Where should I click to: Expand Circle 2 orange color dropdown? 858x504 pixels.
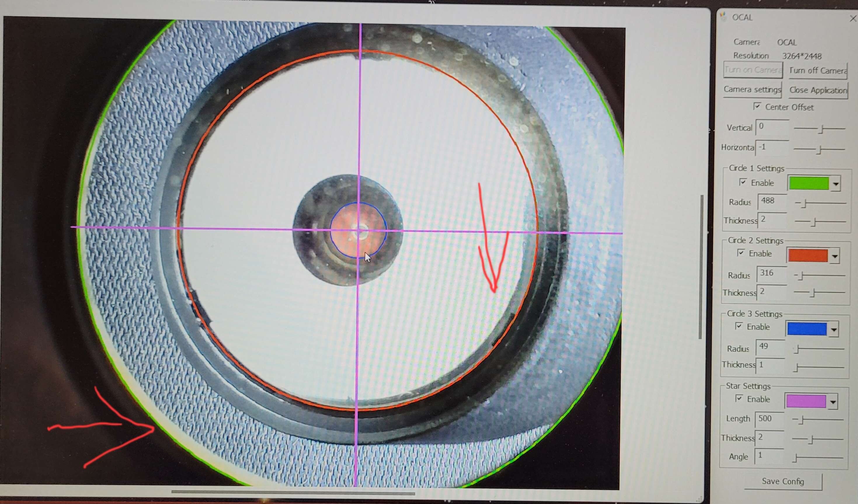click(x=835, y=256)
